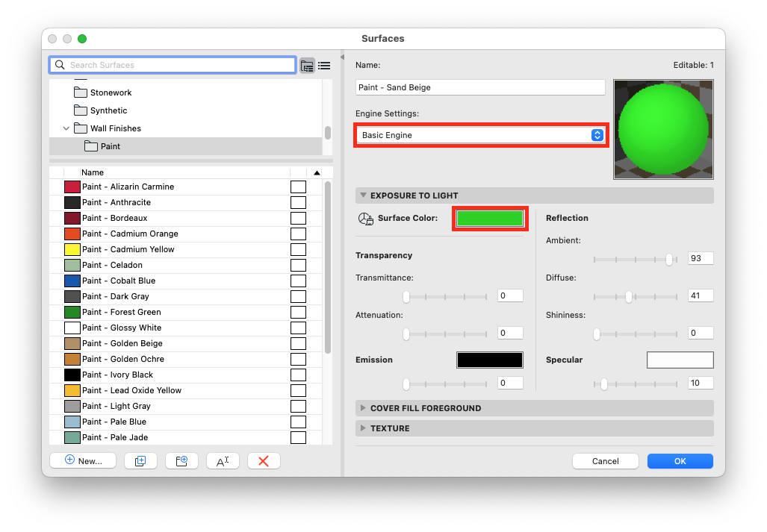The image size is (767, 532).
Task: Expand the Texture section
Action: [363, 428]
